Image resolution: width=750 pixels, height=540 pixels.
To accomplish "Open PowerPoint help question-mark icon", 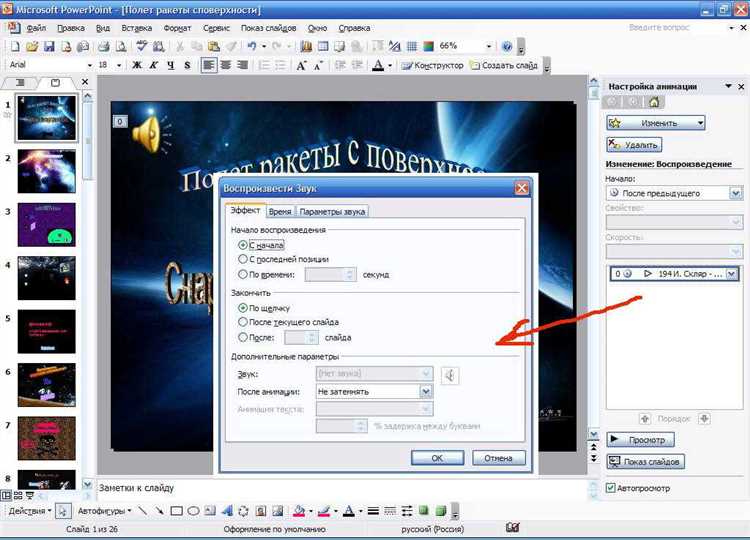I will (507, 46).
